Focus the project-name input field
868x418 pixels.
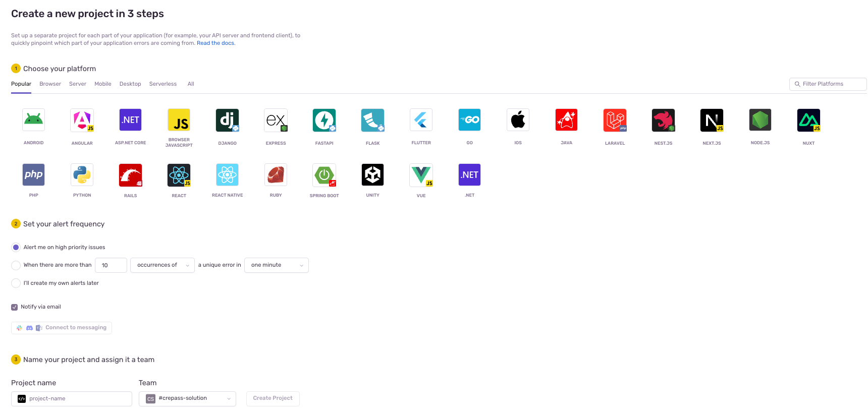pos(72,399)
